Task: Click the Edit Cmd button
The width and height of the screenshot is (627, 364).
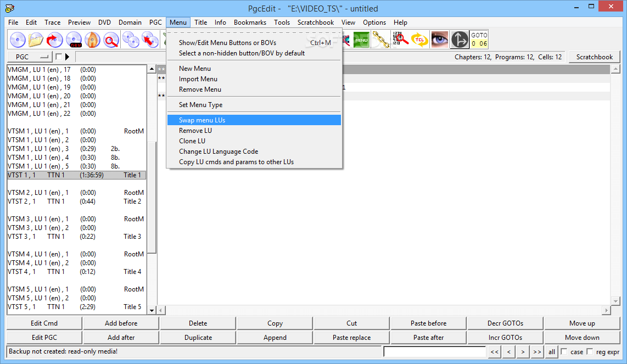Action: pos(44,323)
